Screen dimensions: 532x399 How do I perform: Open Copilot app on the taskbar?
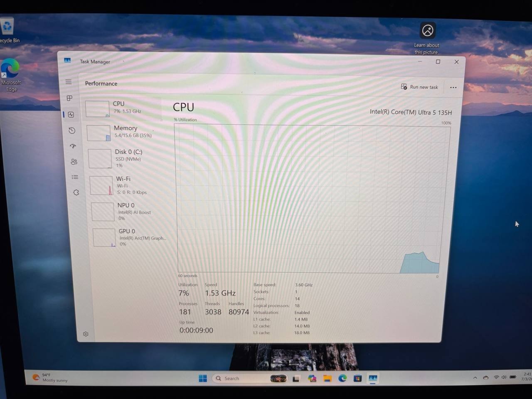(x=312, y=379)
